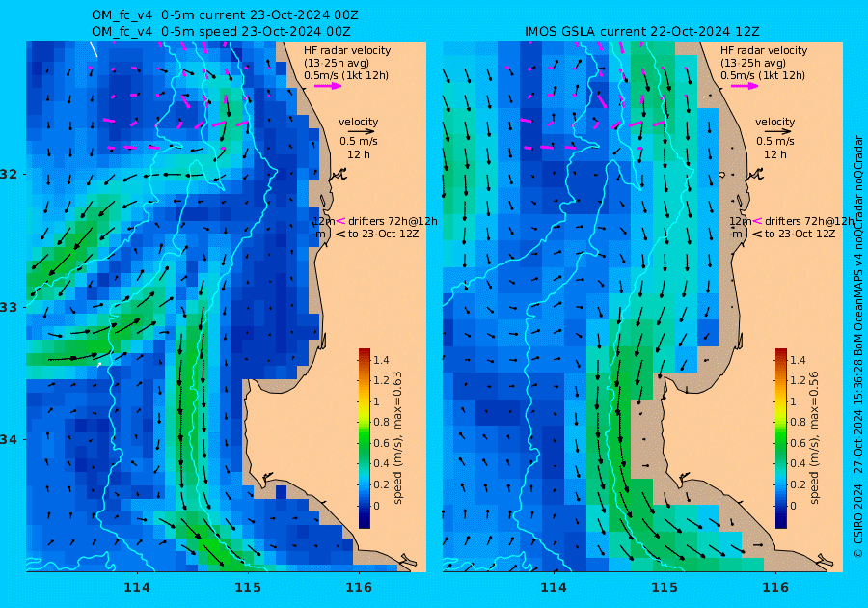This screenshot has width=868, height=608.
Task: Click 'speed (m/s), max=0.56' color bar label
Action: [x=814, y=438]
